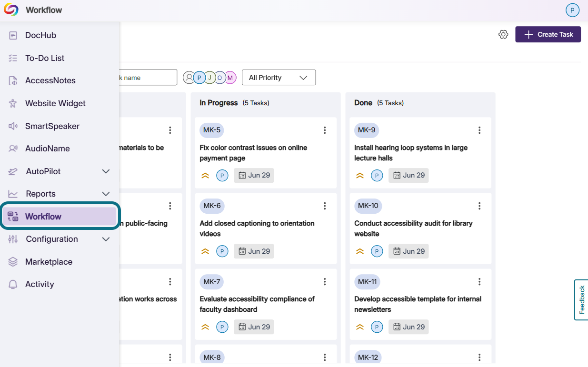The image size is (588, 367).
Task: Filter tasks by assignee P avatar
Action: click(199, 78)
